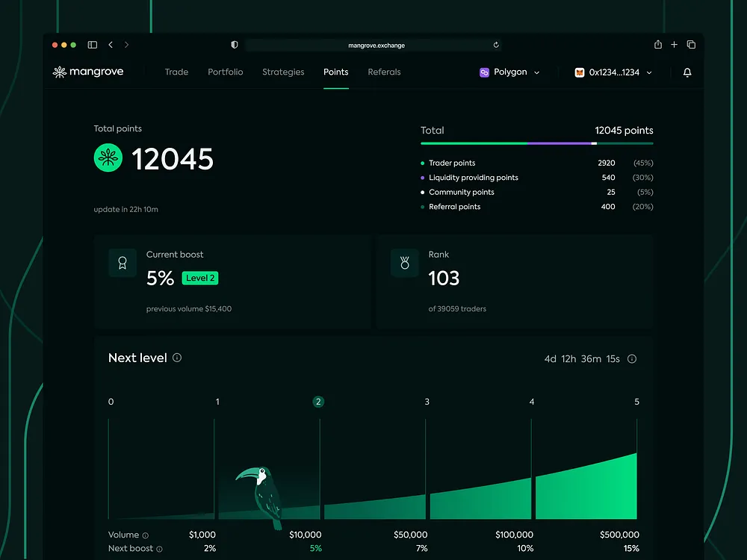
Task: Click the reload button in the address bar
Action: (x=495, y=45)
